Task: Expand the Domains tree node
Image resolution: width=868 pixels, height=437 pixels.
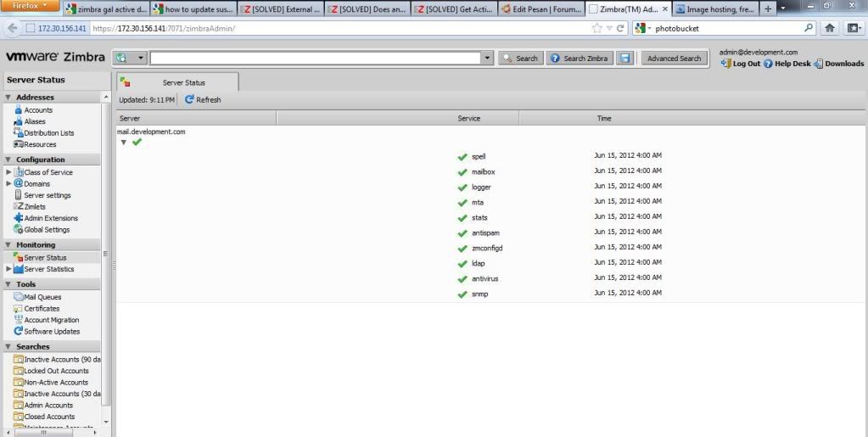Action: coord(8,183)
